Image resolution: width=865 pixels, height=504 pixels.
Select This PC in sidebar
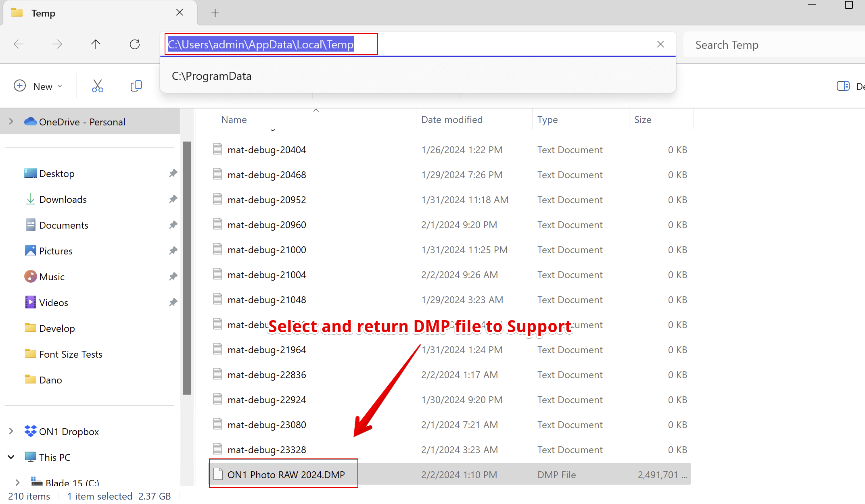pos(54,458)
